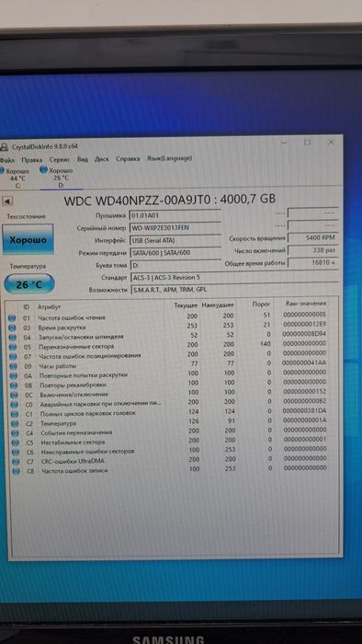Click status icon of attribute C5
Screen dimensions: 362x644
tap(15, 443)
